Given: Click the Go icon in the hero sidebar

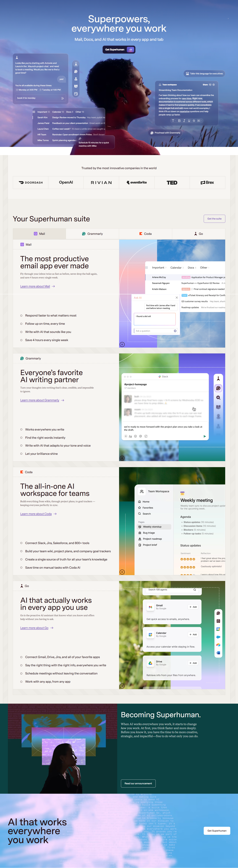Looking at the screenshot, I should [76, 64].
